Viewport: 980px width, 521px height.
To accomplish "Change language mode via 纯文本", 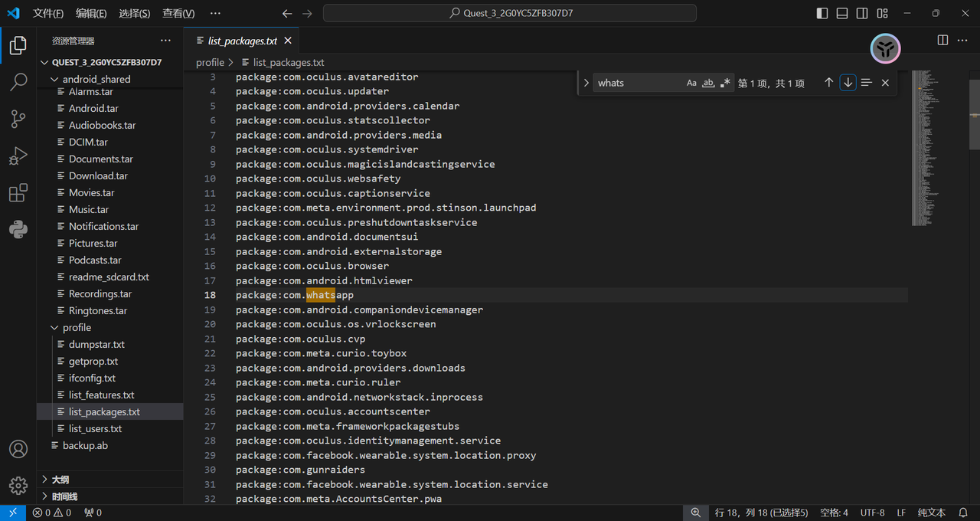I will (932, 513).
